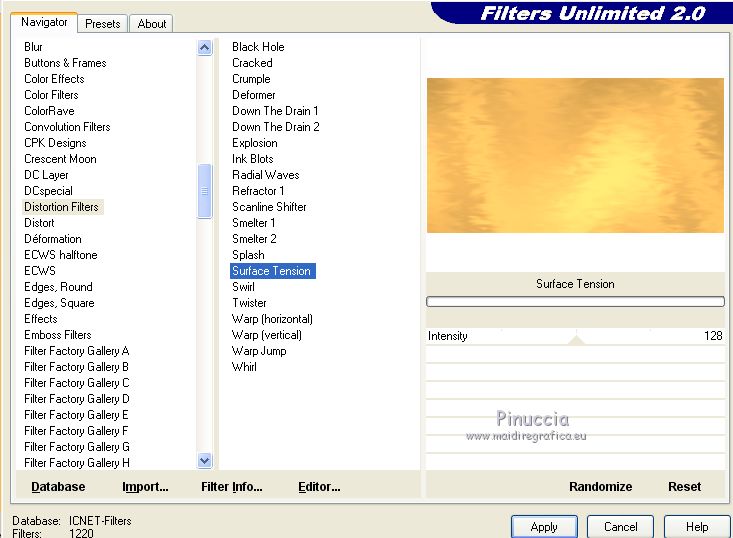This screenshot has width=733, height=538.
Task: Select the Blur category
Action: tap(33, 47)
